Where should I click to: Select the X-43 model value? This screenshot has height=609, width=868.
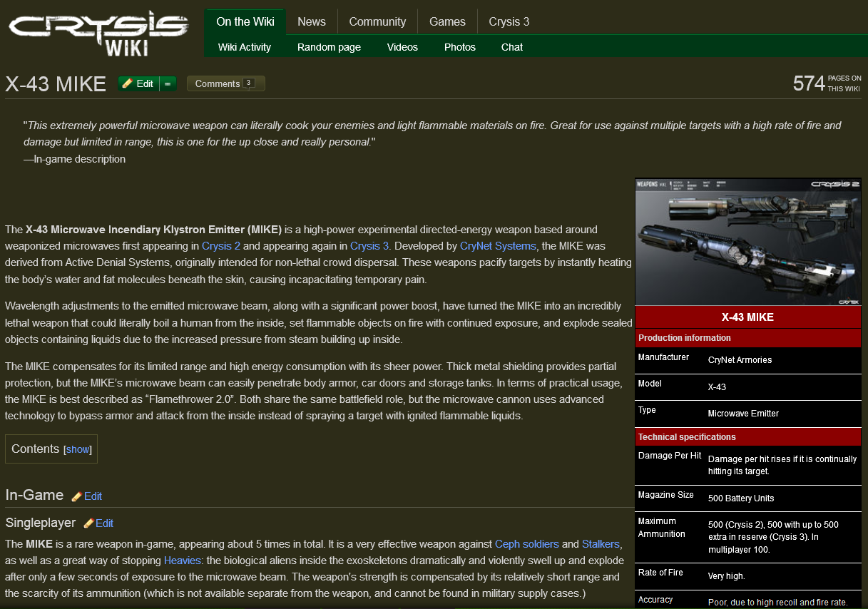click(717, 387)
